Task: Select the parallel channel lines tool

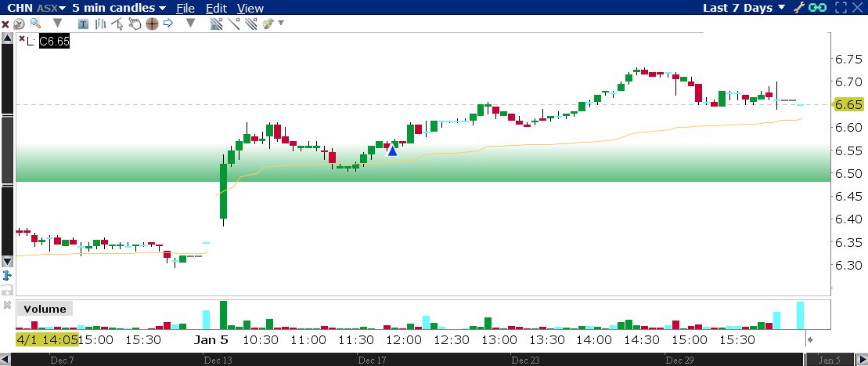Action: point(250,24)
